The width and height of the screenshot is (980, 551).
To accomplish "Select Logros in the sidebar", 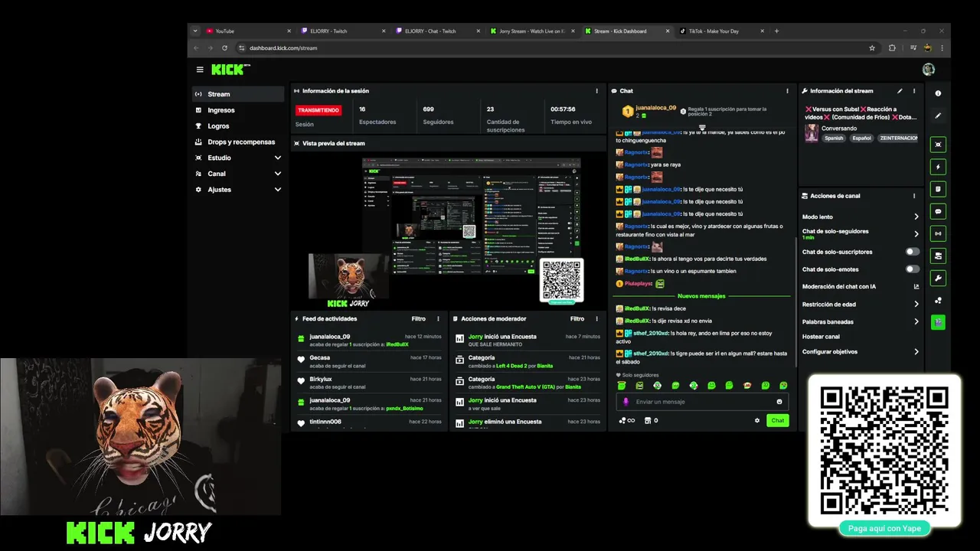I will (x=238, y=126).
